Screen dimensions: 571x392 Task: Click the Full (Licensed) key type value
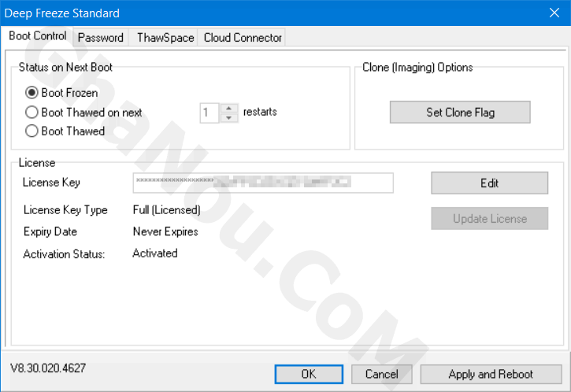[x=167, y=210]
